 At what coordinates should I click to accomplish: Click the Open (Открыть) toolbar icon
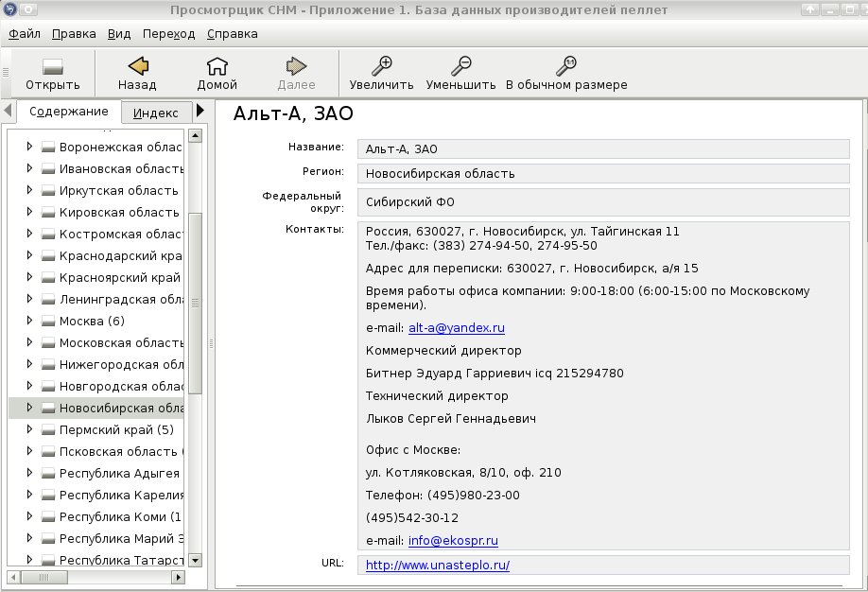[53, 66]
